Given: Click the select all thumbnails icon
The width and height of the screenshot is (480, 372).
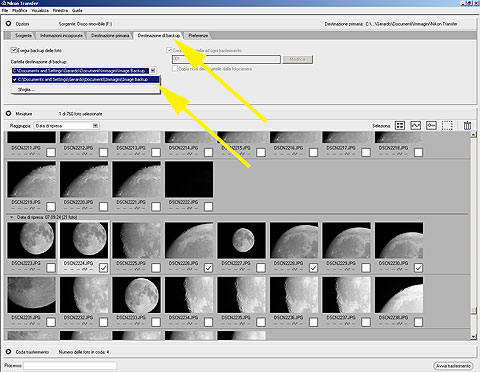Looking at the screenshot, I should point(400,126).
